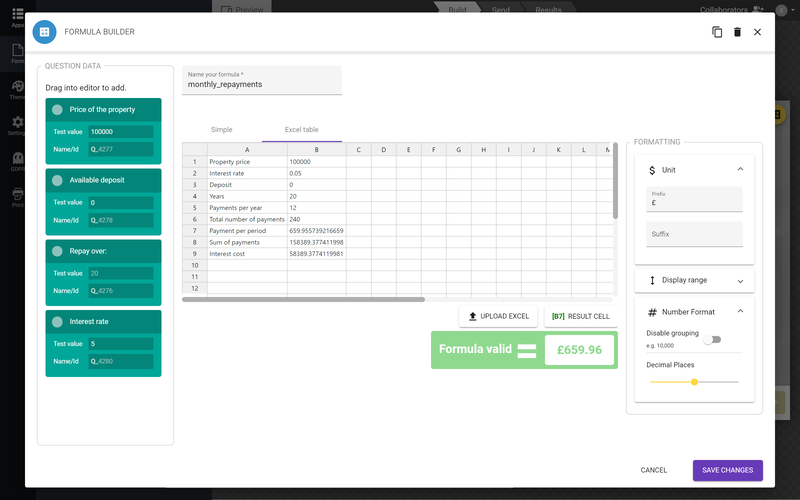Click the upload arrow icon beside Upload Excel

click(x=472, y=316)
